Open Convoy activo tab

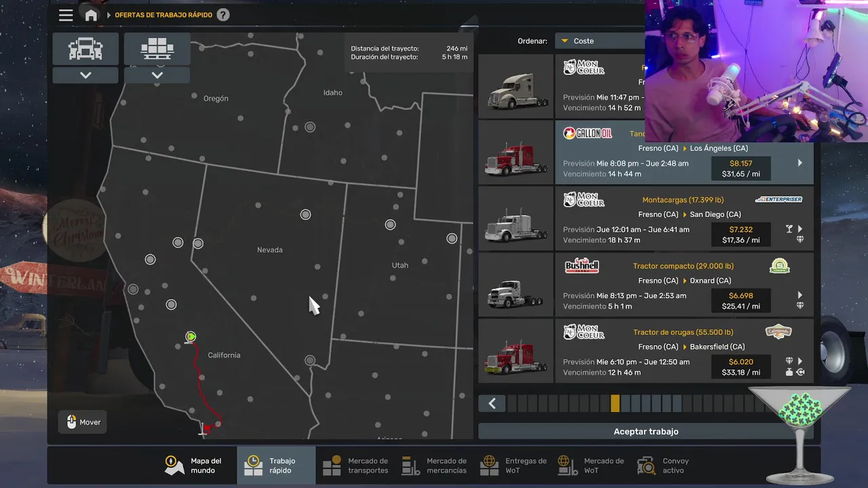tap(665, 466)
